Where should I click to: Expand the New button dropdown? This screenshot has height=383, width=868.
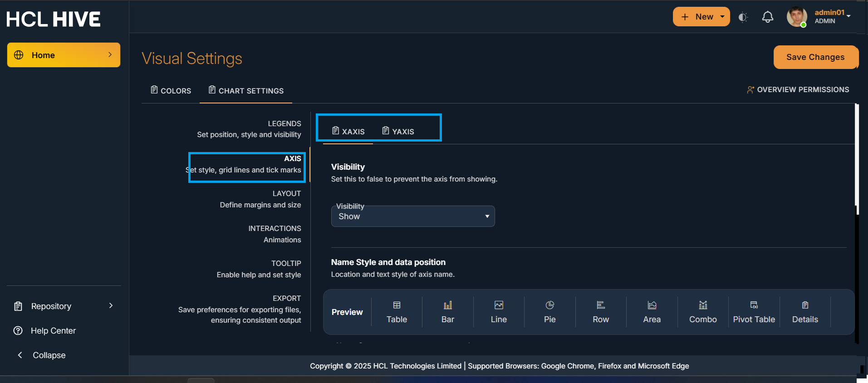[x=722, y=17]
